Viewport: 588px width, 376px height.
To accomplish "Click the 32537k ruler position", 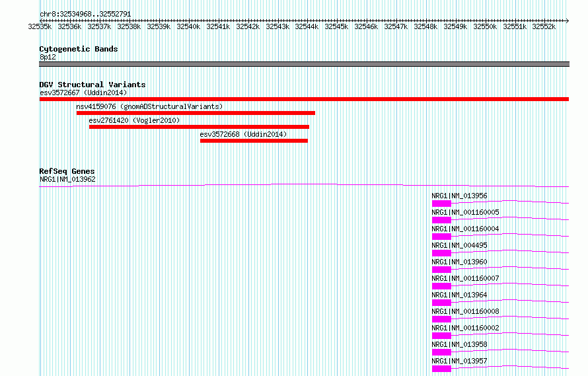I will 99,26.
